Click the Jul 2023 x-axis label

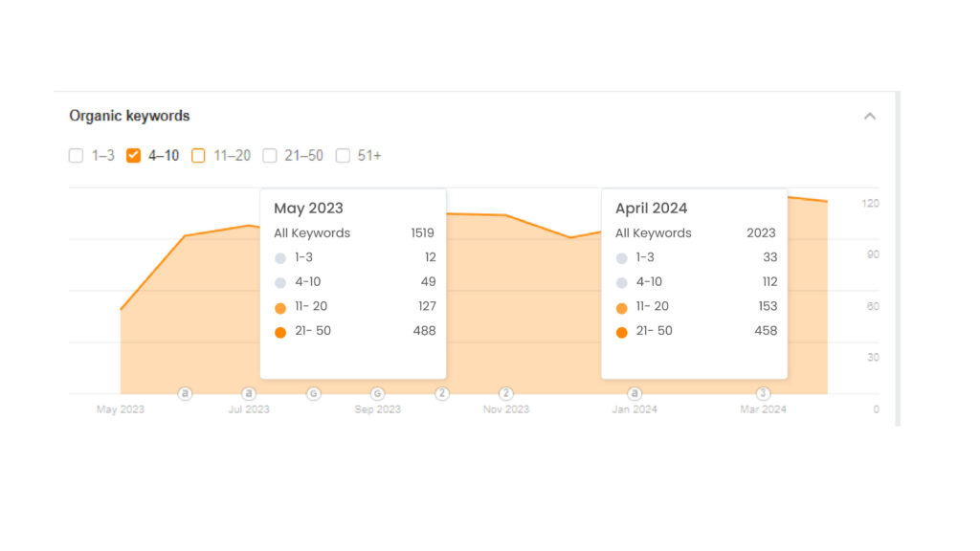pyautogui.click(x=249, y=409)
